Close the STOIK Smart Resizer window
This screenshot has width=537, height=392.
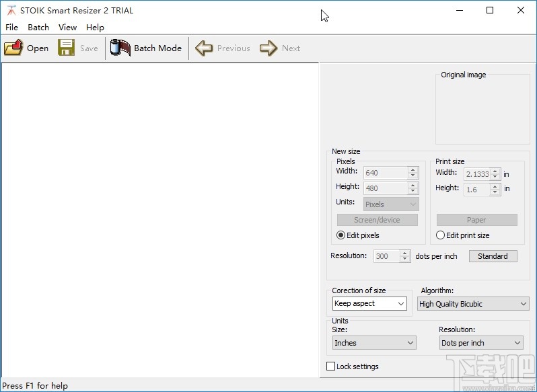tap(521, 10)
